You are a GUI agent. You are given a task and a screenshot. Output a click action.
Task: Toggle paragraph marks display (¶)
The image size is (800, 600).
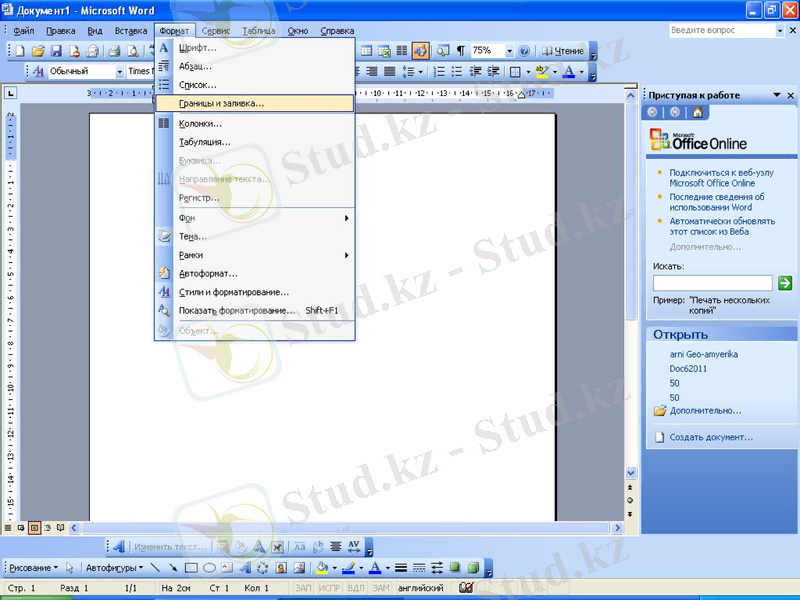tap(460, 51)
